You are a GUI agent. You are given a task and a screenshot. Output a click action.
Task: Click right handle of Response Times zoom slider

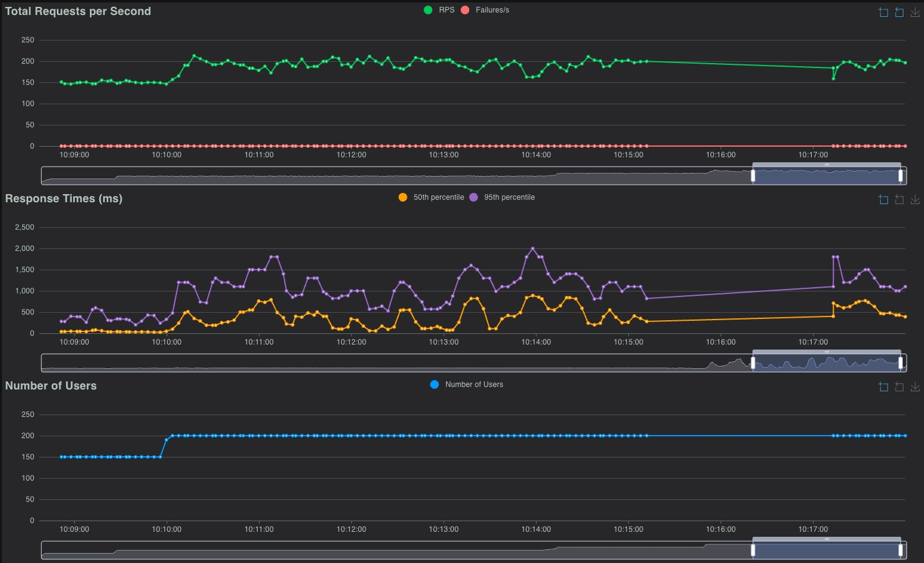point(900,363)
